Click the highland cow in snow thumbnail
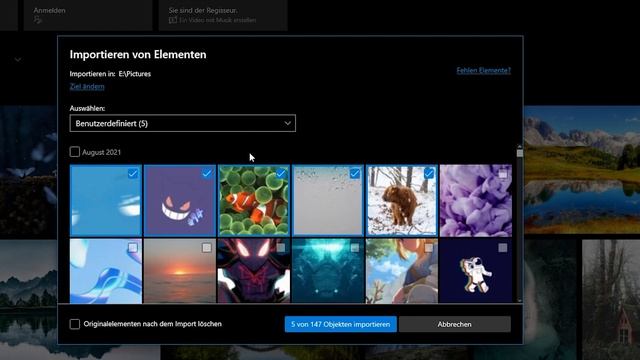Viewport: 640px width, 360px height. (402, 201)
